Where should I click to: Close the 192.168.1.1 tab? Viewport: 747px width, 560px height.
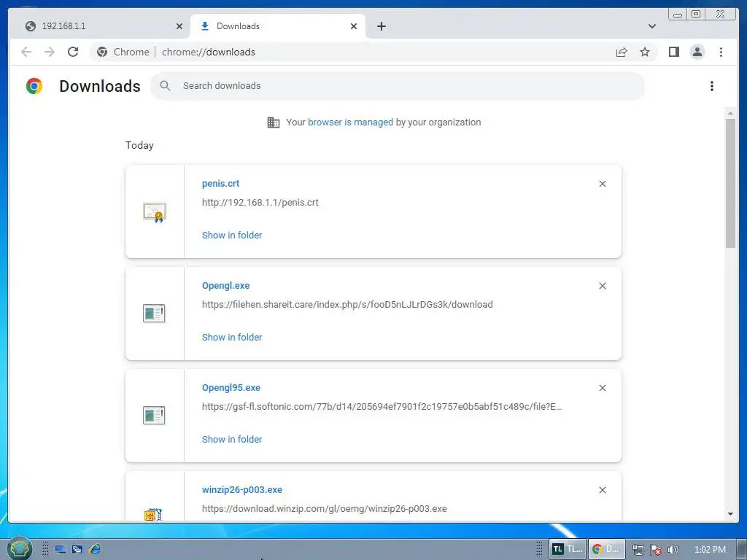tap(179, 26)
